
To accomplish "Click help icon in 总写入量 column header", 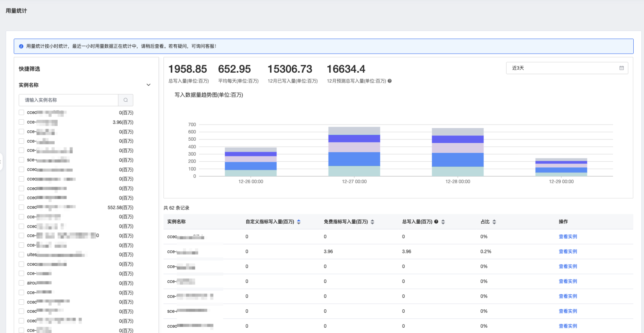I will [x=436, y=222].
